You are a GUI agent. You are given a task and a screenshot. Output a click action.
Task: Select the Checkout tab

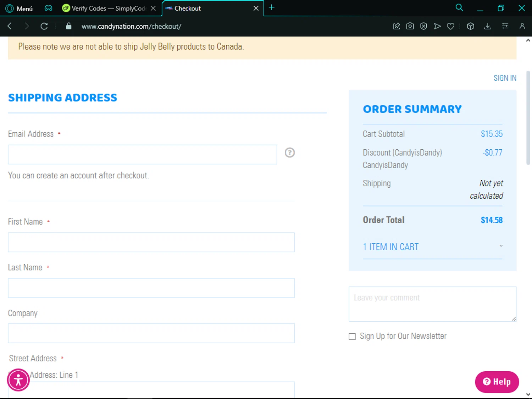pyautogui.click(x=213, y=8)
